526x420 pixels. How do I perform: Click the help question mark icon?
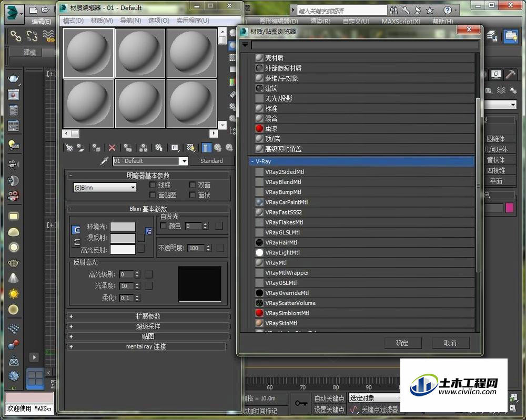(x=448, y=11)
